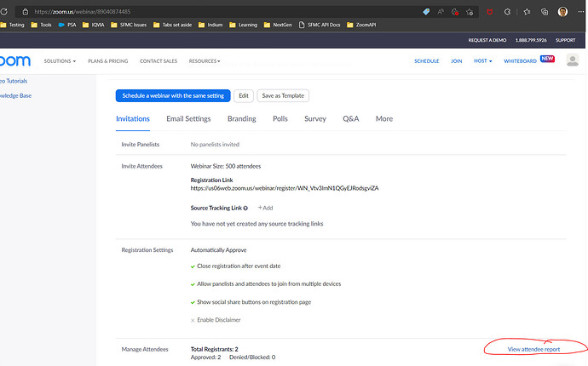Open the ZoomAPI bookmarks folder

pyautogui.click(x=361, y=25)
